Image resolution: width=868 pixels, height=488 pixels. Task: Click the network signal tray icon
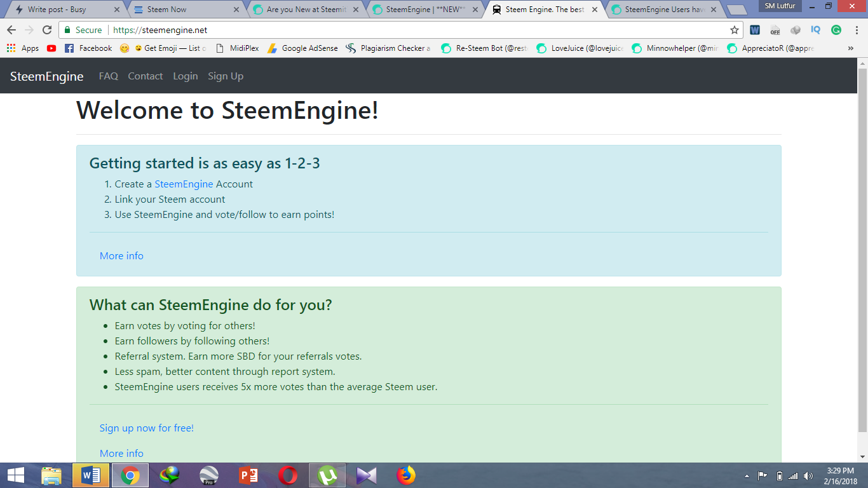coord(793,475)
